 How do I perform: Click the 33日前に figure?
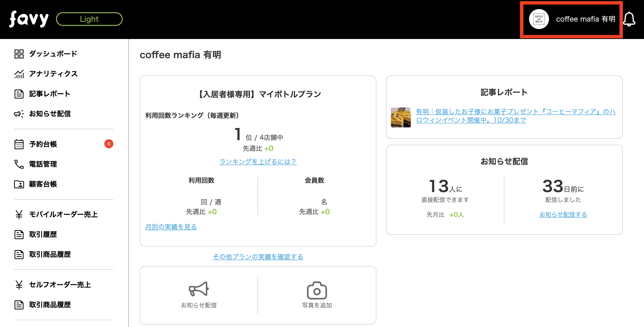(563, 186)
